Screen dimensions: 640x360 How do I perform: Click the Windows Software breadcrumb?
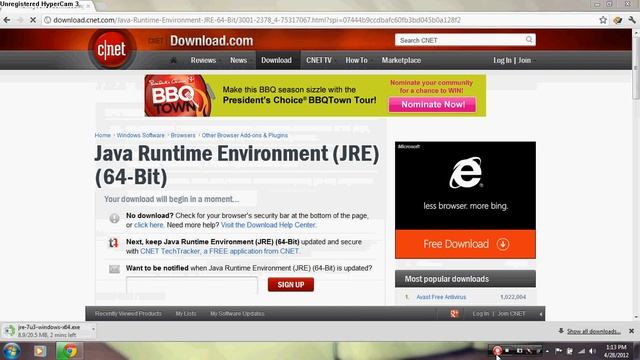point(140,135)
